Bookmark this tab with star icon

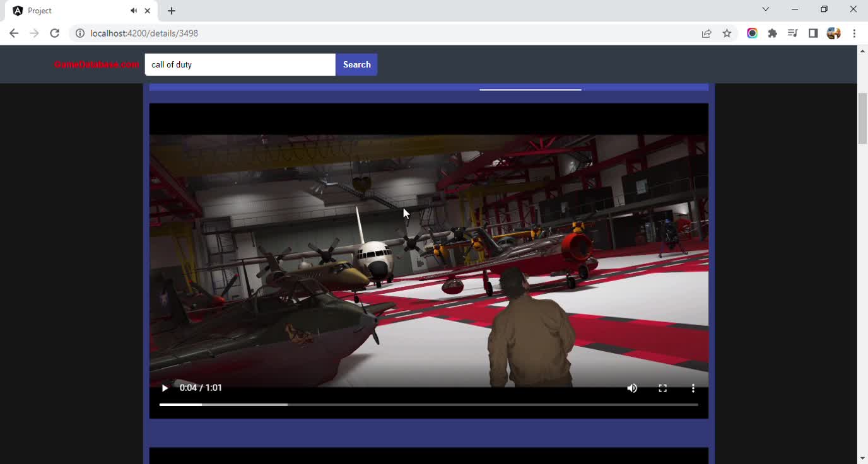[727, 33]
